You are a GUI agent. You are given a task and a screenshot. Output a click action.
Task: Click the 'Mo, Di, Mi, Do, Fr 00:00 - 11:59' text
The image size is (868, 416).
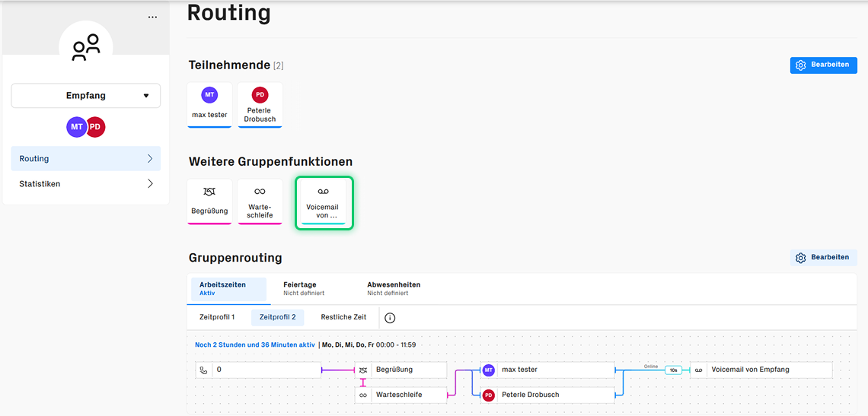click(x=369, y=345)
